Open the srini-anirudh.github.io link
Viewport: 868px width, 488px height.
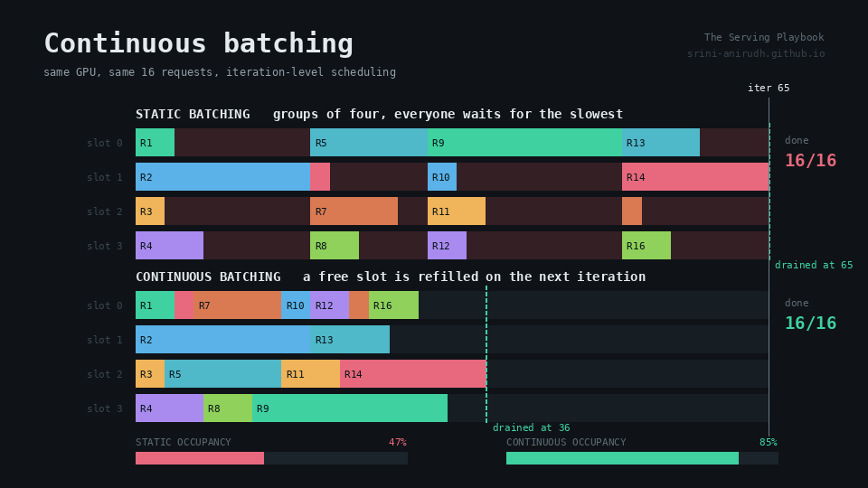pos(756,53)
